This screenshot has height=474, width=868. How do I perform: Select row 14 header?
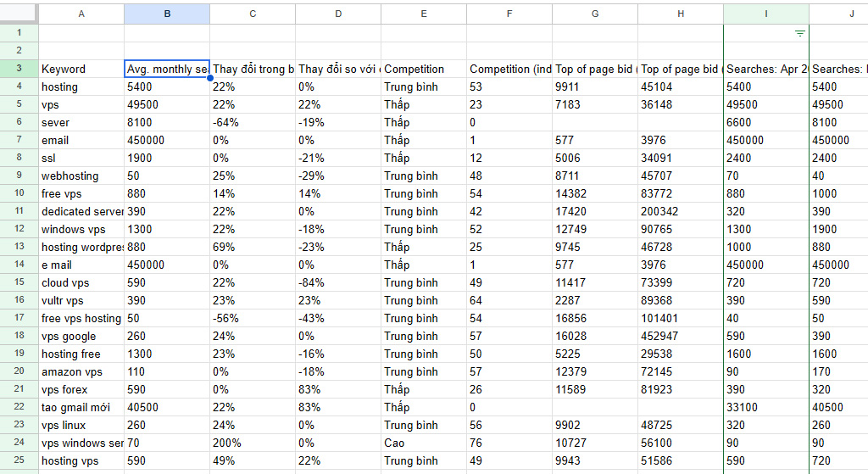coord(19,265)
